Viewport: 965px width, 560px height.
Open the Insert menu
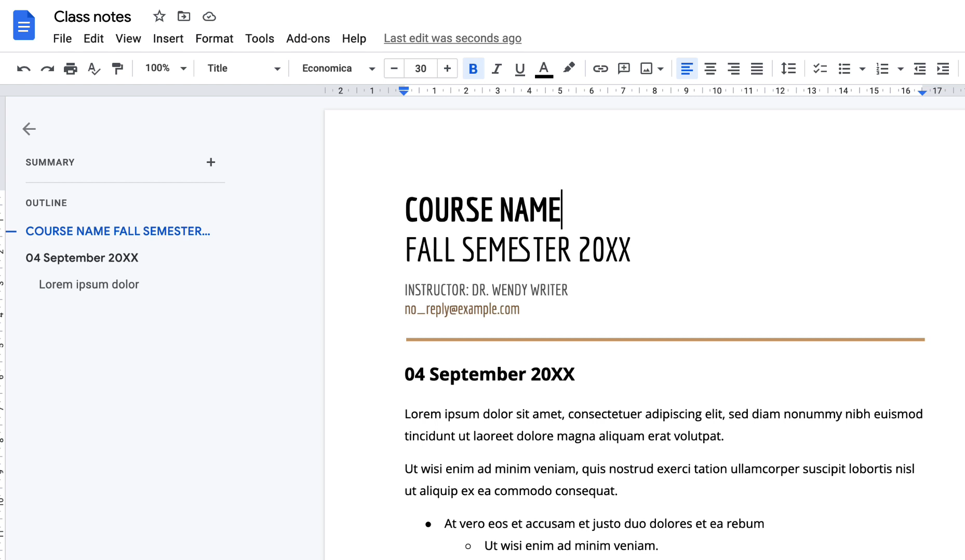(168, 38)
